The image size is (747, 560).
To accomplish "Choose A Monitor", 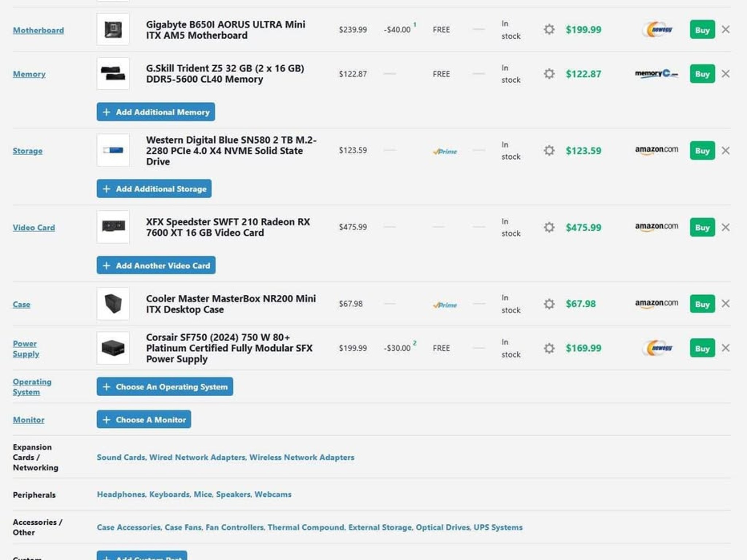I will [x=143, y=419].
